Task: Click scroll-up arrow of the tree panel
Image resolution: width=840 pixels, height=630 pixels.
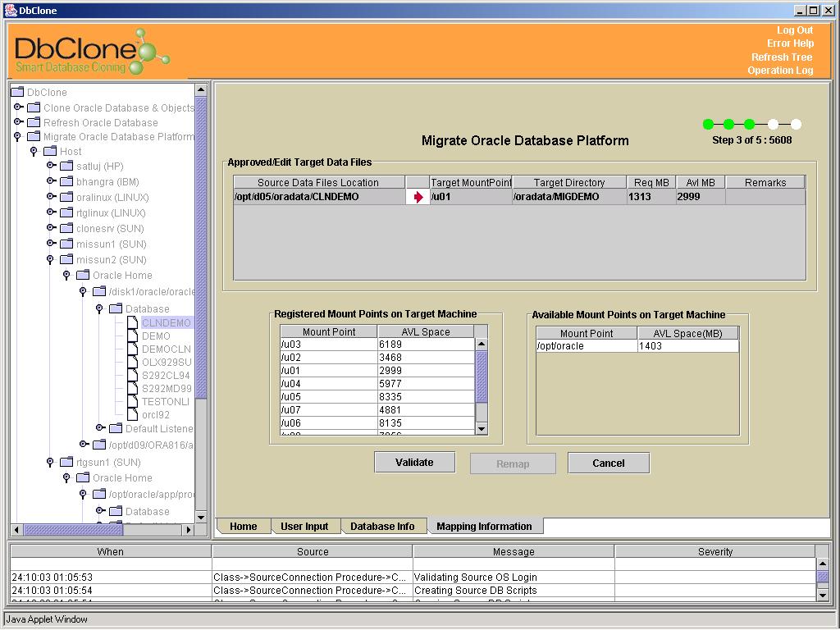Action: (x=201, y=89)
